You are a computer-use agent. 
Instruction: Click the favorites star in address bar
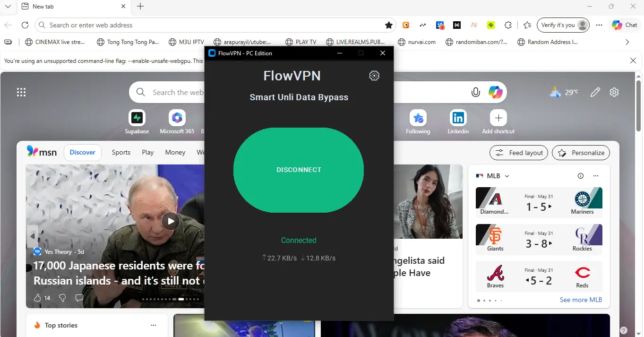coord(389,25)
